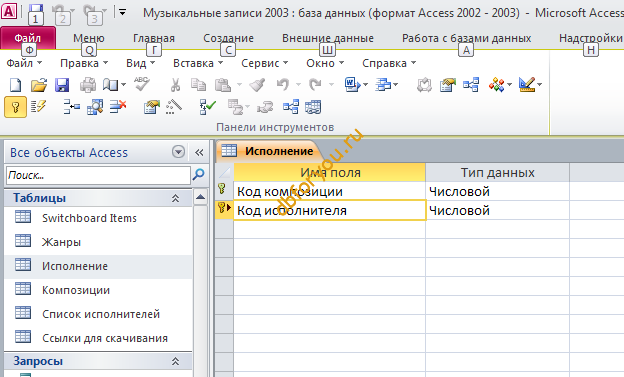Select Ссылки для скачивания table
The image size is (624, 377).
[98, 338]
